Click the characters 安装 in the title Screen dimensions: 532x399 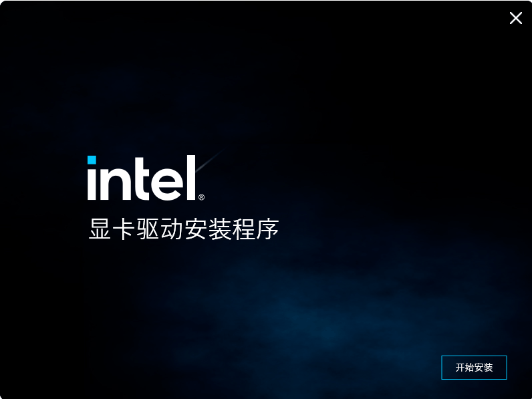point(208,229)
